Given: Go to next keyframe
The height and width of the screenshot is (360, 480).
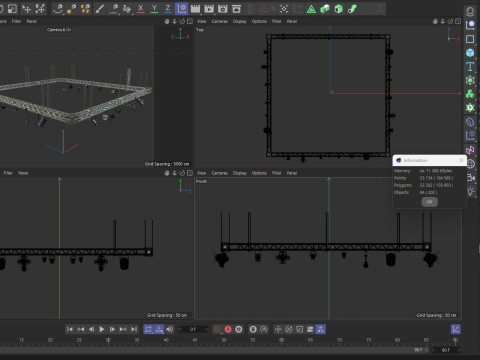Looking at the screenshot, I should [x=123, y=329].
